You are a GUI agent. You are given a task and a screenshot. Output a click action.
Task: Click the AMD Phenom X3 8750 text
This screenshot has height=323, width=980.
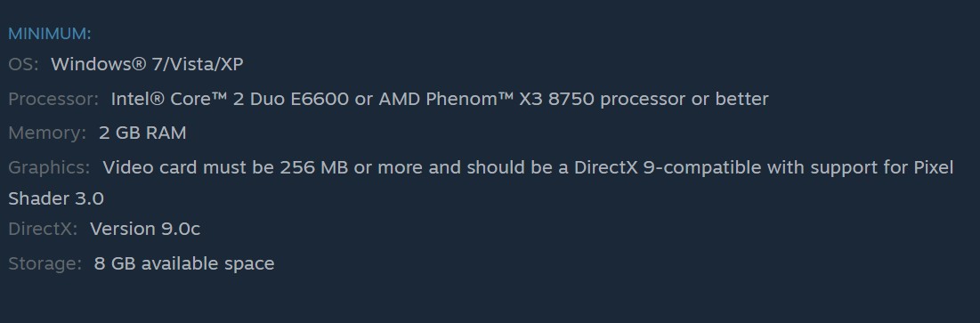[x=486, y=99]
